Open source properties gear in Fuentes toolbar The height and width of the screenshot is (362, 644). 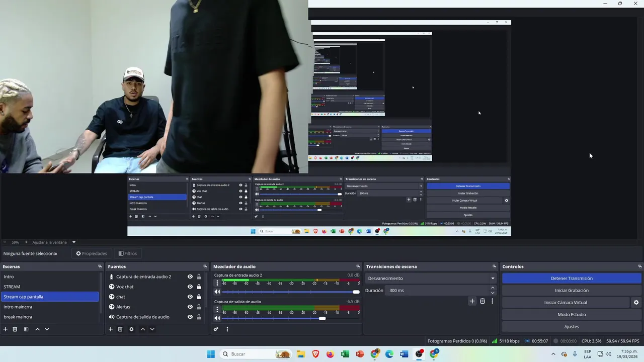(131, 329)
